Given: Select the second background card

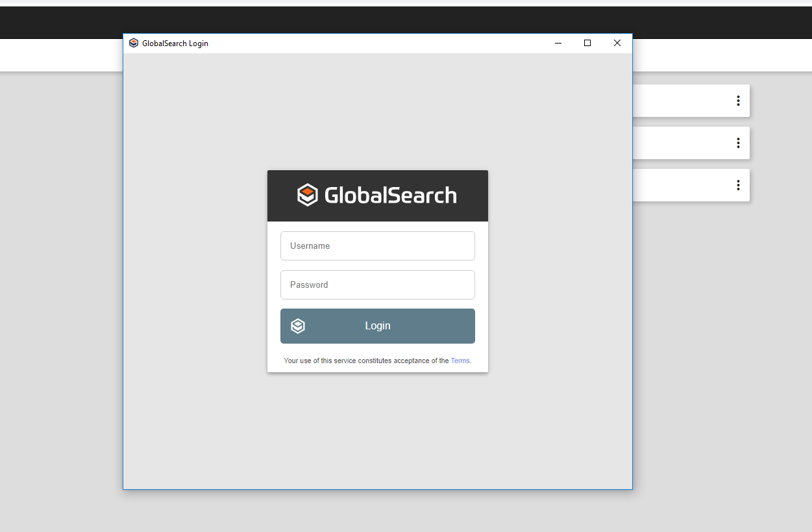Looking at the screenshot, I should point(682,143).
